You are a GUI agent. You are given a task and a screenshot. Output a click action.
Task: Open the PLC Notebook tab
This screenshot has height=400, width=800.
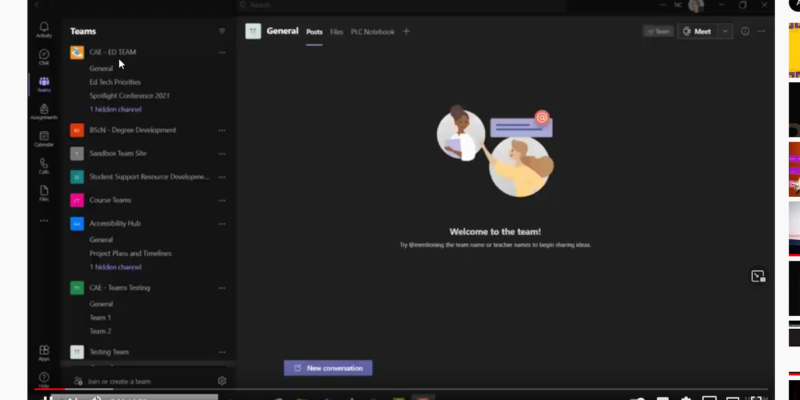(x=372, y=32)
